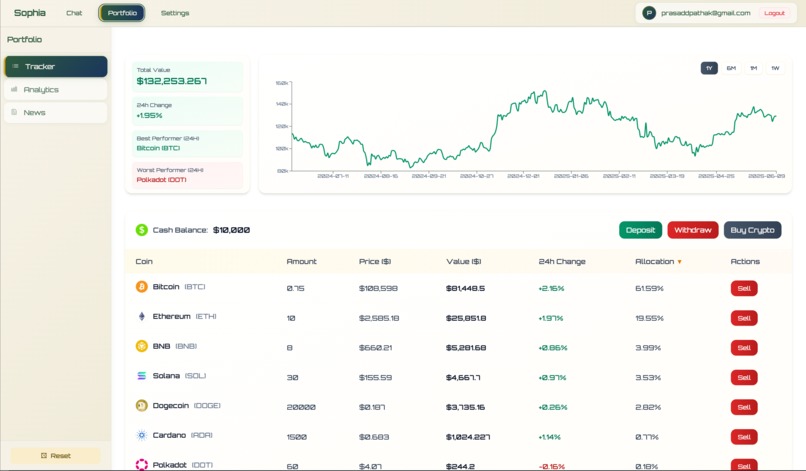Click the BNB coin icon

click(x=141, y=346)
